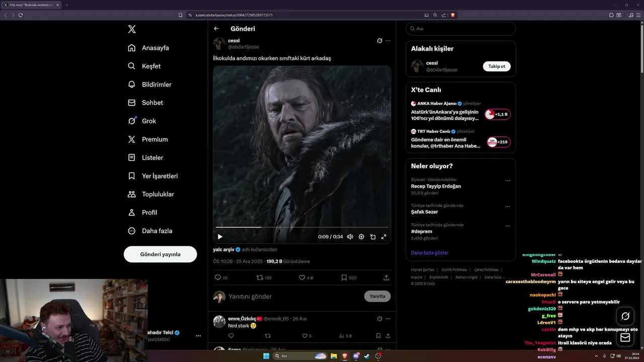This screenshot has width=644, height=362.
Task: Open more options on emre's reply
Action: click(x=388, y=319)
